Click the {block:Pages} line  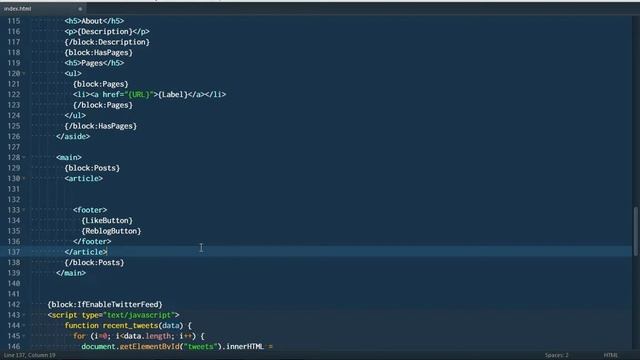click(101, 84)
